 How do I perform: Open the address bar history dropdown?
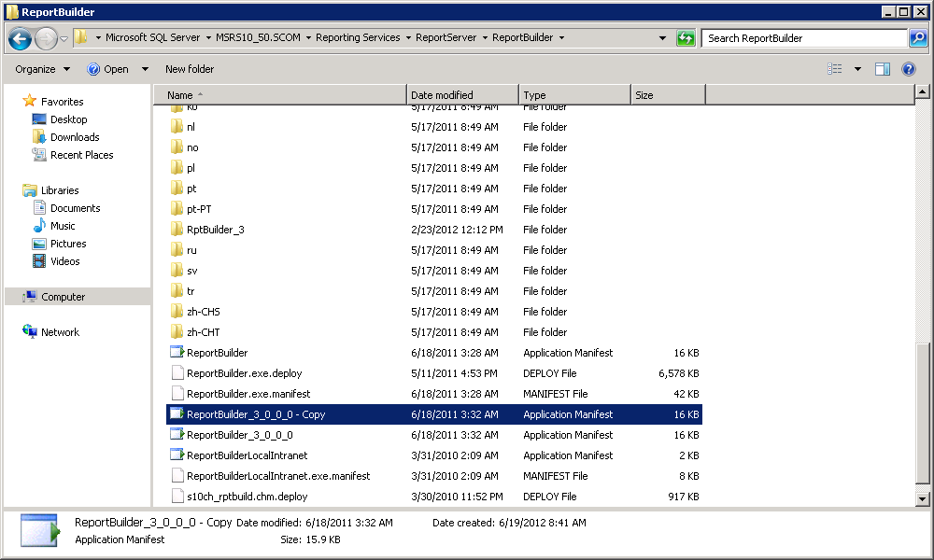(662, 38)
